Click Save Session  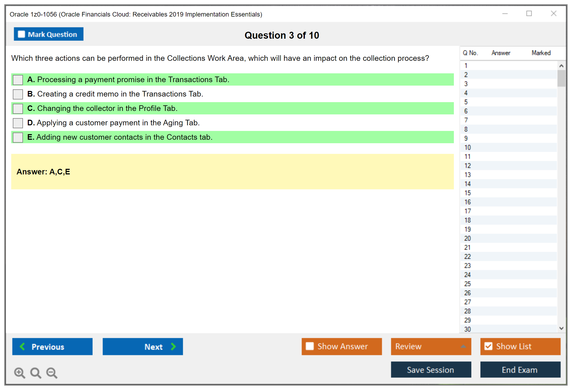pyautogui.click(x=431, y=370)
